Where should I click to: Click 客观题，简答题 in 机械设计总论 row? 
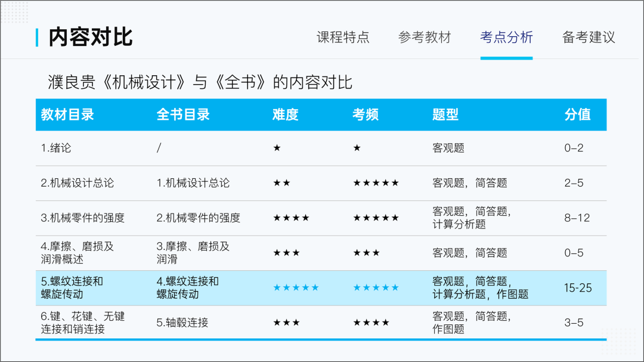click(470, 183)
